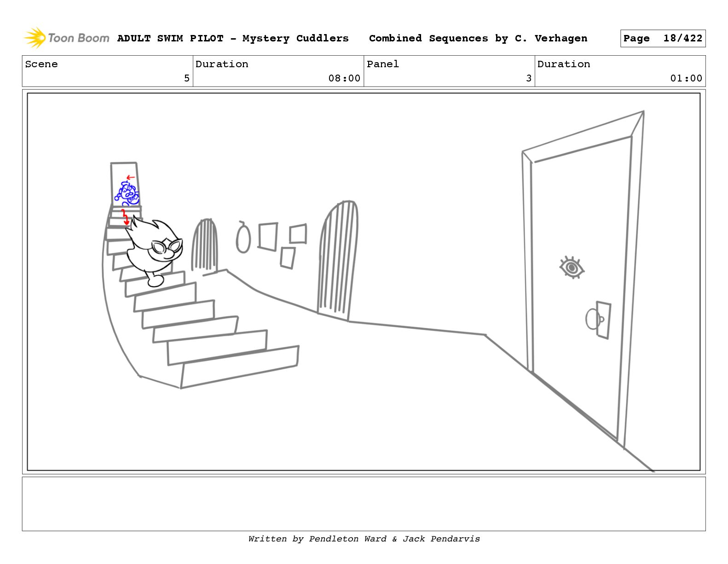Screen dimensions: 728x564
Task: Click the "Panel" header label
Action: (x=383, y=64)
